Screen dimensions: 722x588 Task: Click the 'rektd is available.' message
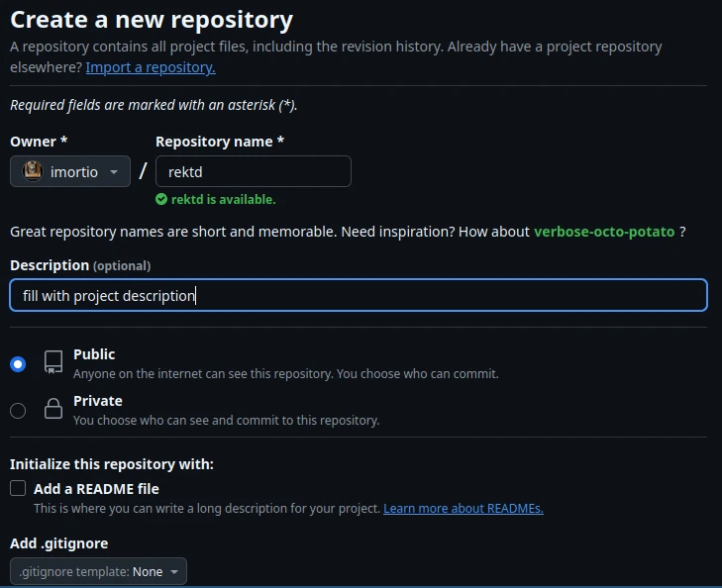point(223,199)
